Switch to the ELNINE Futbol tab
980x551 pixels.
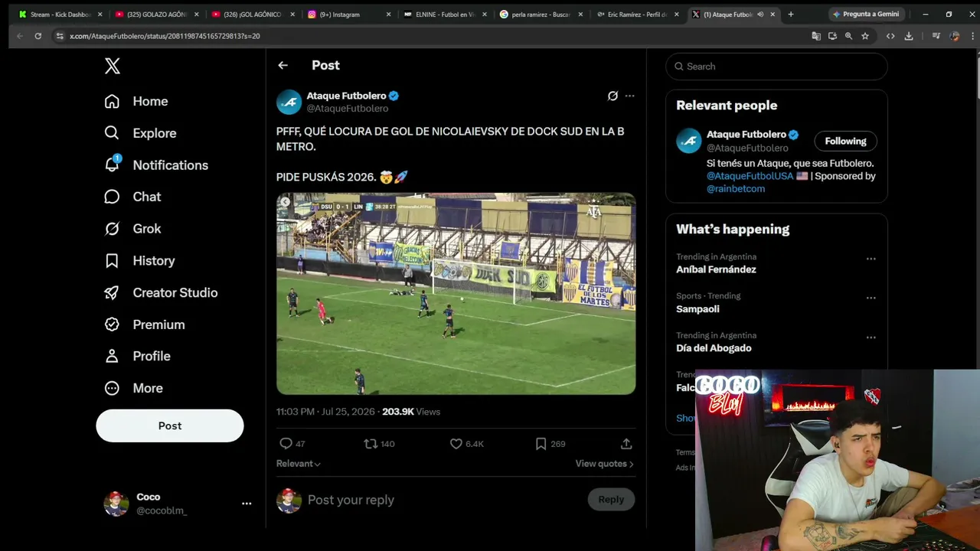(445, 14)
